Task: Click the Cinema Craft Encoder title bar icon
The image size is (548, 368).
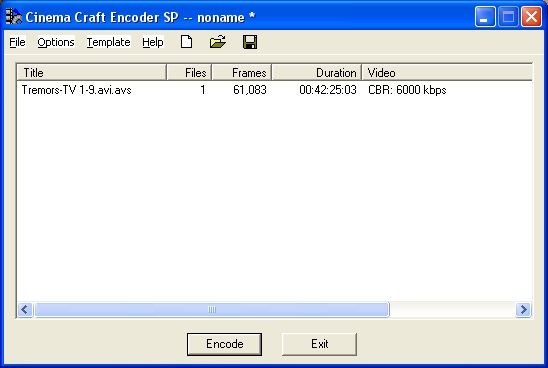Action: (14, 16)
